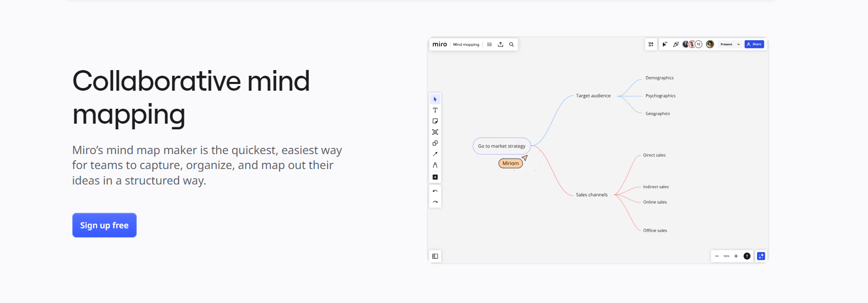This screenshot has width=868, height=303.
Task: Toggle the hide collaborators' cursors icon
Action: point(665,44)
